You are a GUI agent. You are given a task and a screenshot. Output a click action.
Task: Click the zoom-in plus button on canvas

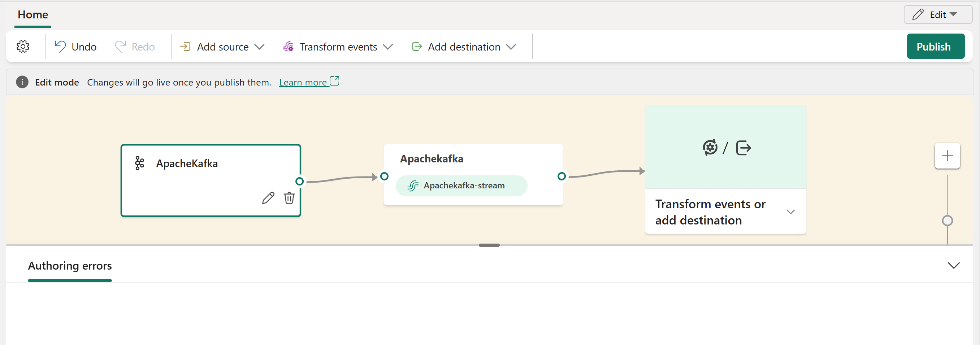coord(947,156)
